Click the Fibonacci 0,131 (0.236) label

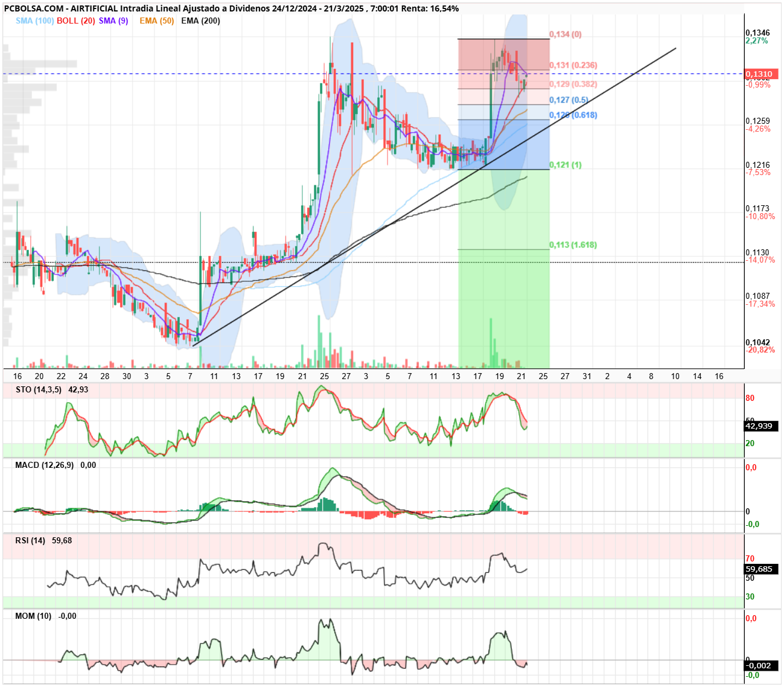573,65
